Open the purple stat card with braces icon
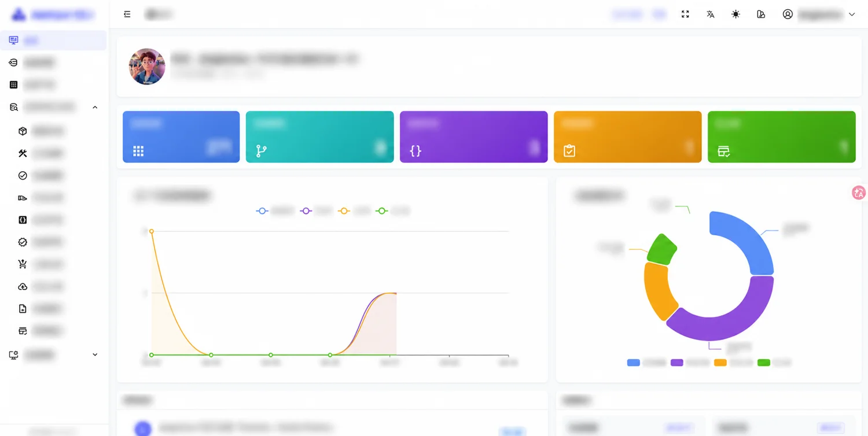Viewport: 868px width, 436px height. 474,137
